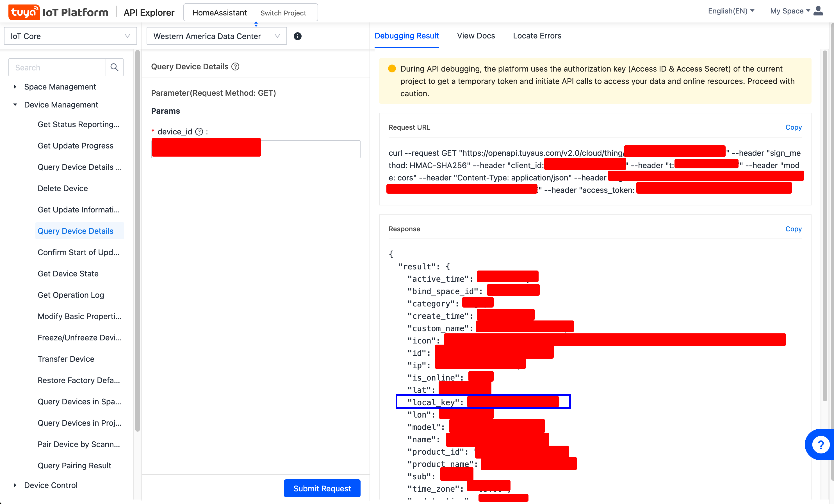Open the data center info icon

coord(298,36)
